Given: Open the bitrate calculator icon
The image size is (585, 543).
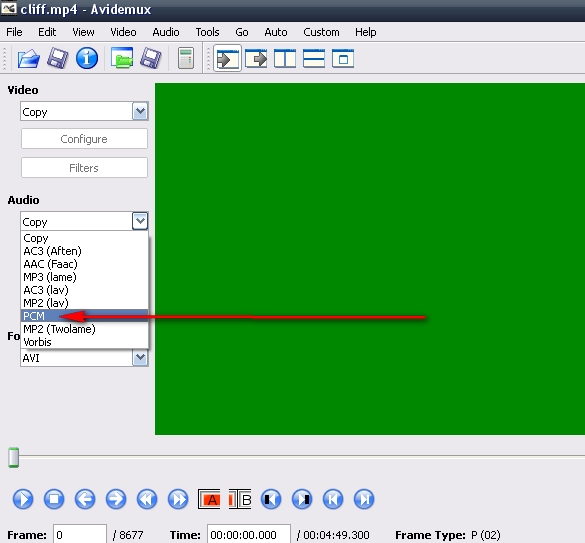Looking at the screenshot, I should coord(185,58).
